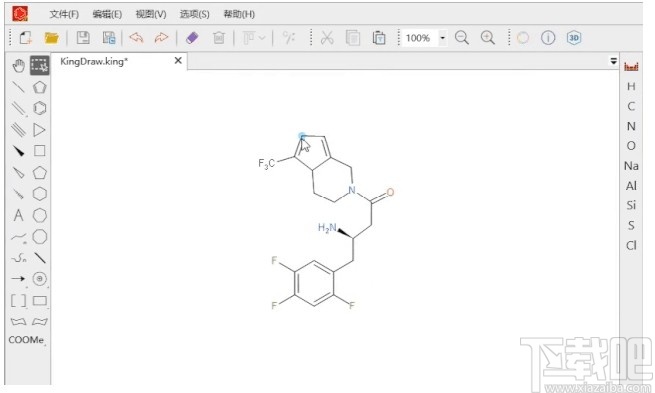Create a new document
655x393 pixels.
(25, 38)
